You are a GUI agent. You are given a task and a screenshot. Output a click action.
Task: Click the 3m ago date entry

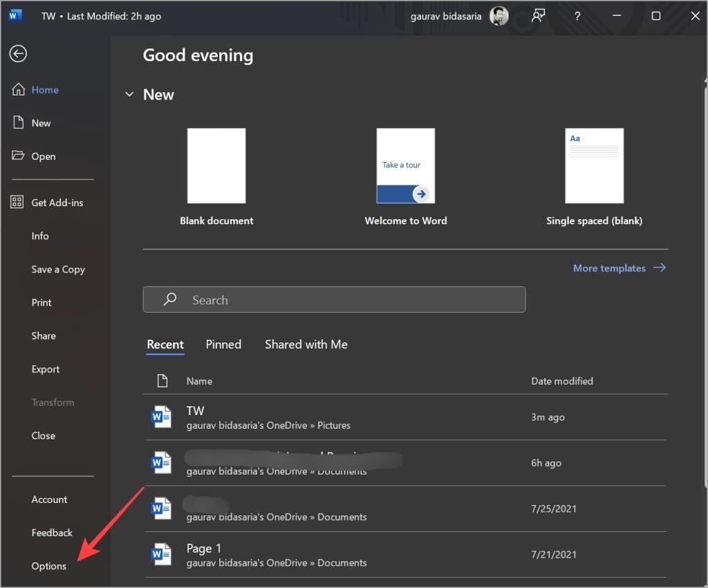pyautogui.click(x=548, y=417)
